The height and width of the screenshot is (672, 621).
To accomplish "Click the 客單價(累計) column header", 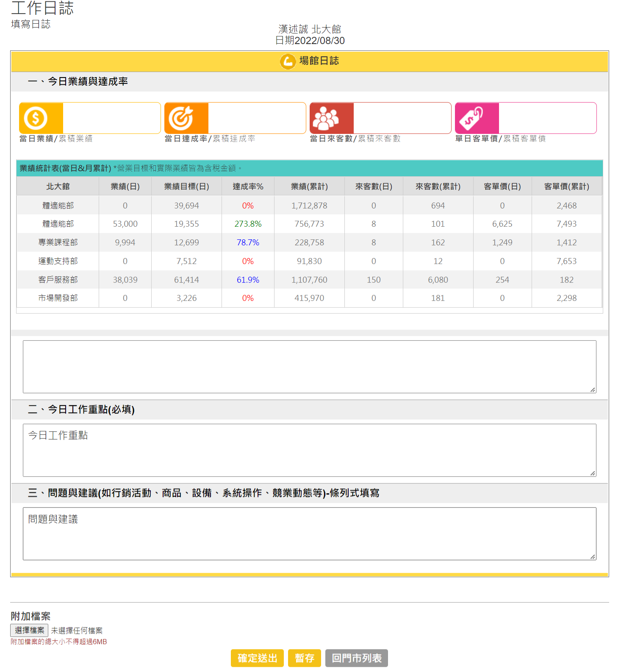I will point(566,186).
